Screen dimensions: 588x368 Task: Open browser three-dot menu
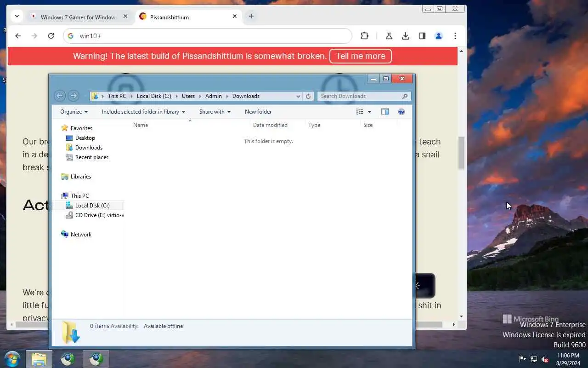tap(455, 36)
